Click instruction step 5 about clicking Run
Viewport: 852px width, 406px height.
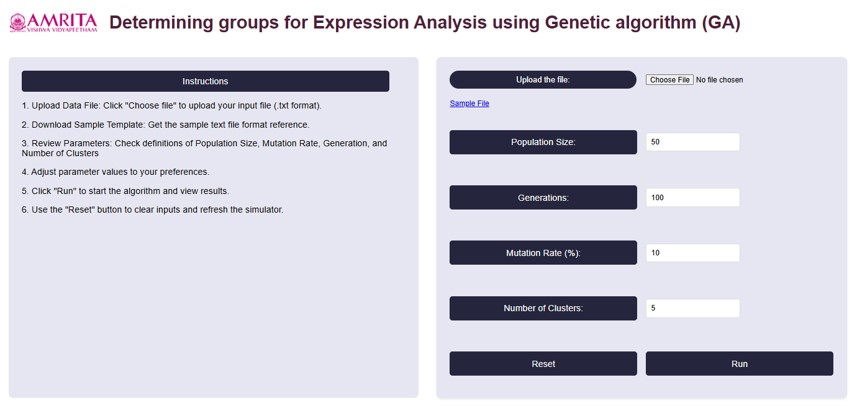(x=125, y=191)
